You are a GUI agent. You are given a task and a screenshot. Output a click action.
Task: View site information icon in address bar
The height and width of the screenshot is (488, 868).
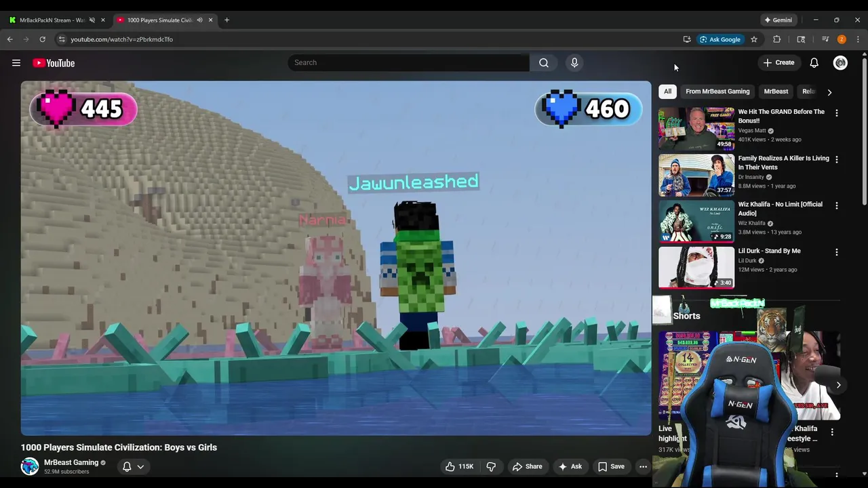61,39
